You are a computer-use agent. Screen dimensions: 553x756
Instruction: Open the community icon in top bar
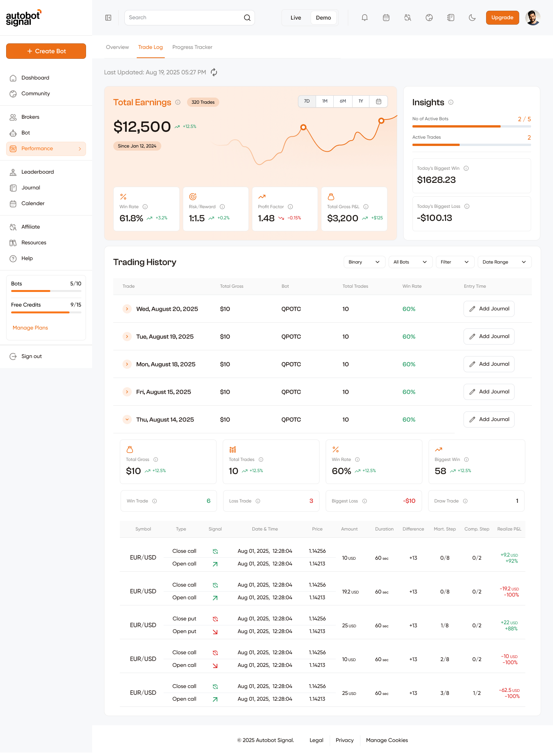point(429,18)
